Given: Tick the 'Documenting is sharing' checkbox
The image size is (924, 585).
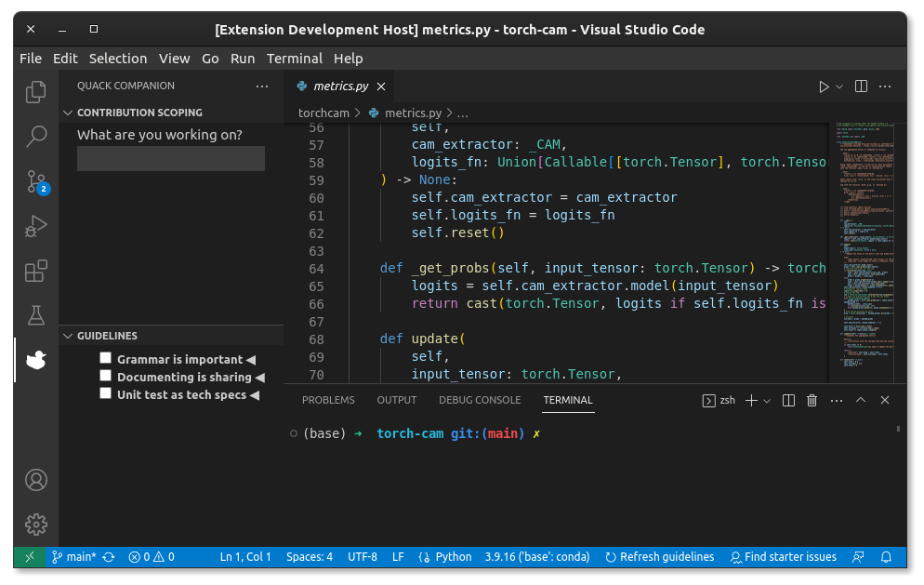Looking at the screenshot, I should 106,376.
